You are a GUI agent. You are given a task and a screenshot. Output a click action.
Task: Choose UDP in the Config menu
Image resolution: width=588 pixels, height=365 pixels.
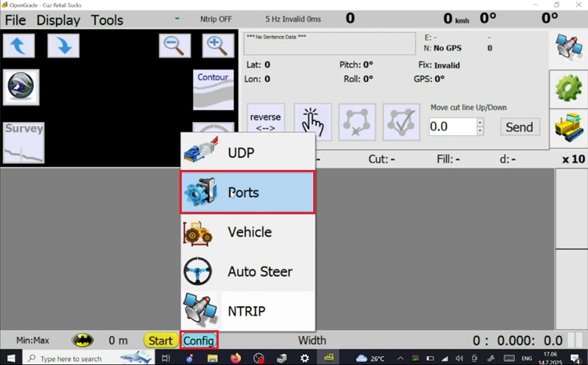click(248, 153)
